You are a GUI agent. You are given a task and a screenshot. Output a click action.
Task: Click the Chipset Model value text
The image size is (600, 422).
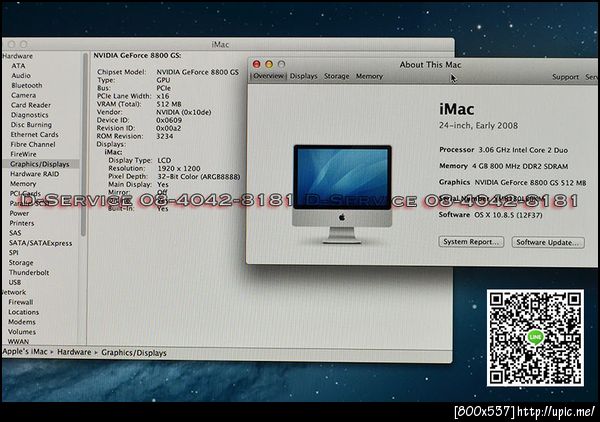coord(197,72)
